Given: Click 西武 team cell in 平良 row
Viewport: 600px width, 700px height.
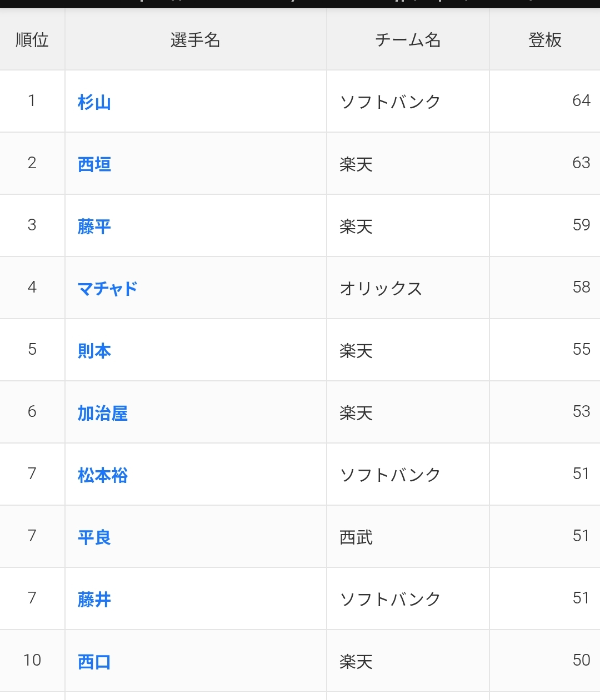Looking at the screenshot, I should pyautogui.click(x=356, y=537).
